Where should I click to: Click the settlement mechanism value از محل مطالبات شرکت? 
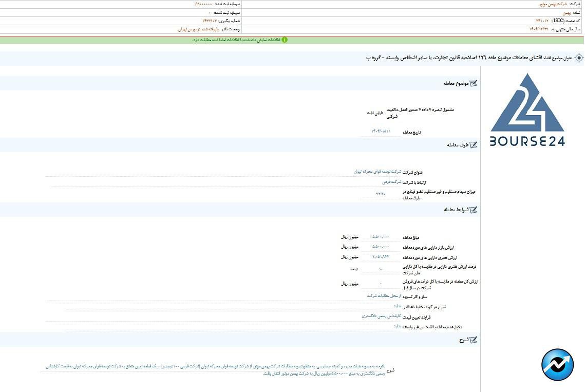point(384,296)
